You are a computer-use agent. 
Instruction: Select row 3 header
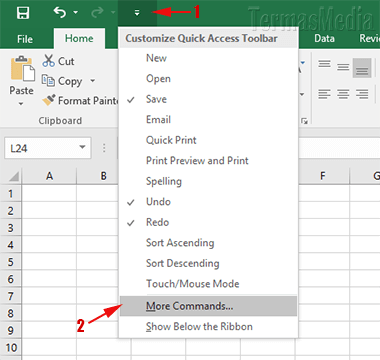click(x=11, y=228)
